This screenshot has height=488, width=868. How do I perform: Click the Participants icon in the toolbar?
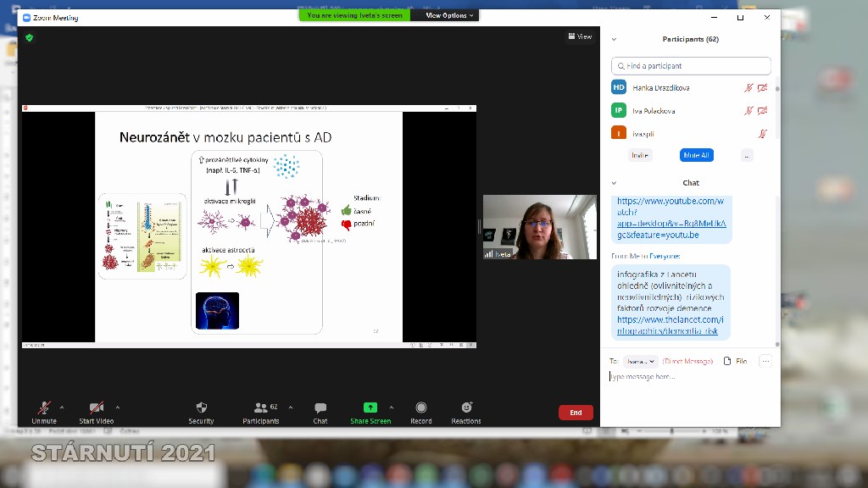coord(261,408)
